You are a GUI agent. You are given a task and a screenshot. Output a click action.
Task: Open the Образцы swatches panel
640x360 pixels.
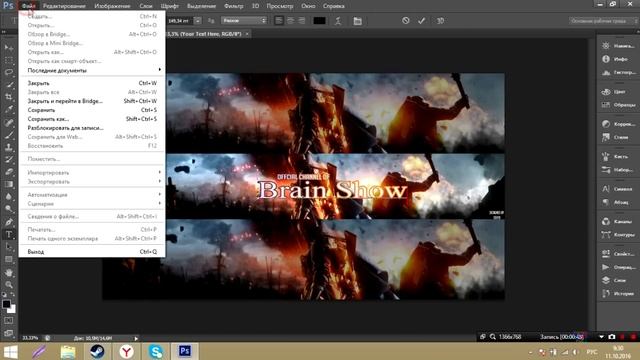click(x=618, y=105)
